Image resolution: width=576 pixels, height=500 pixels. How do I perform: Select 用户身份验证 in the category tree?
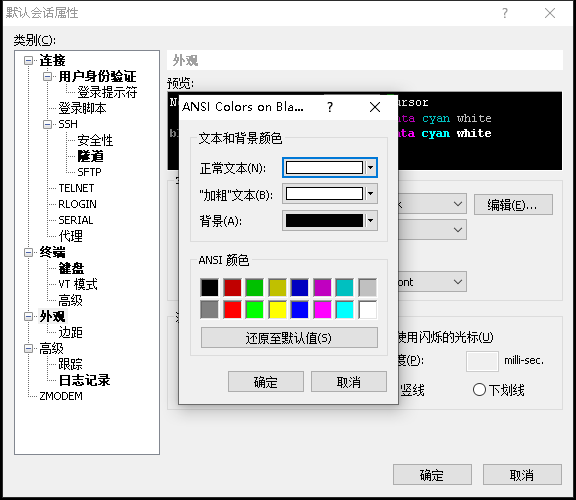pos(97,76)
